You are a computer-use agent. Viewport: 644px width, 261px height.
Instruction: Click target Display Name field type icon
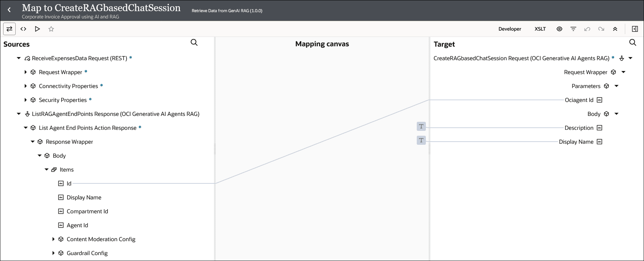[599, 142]
